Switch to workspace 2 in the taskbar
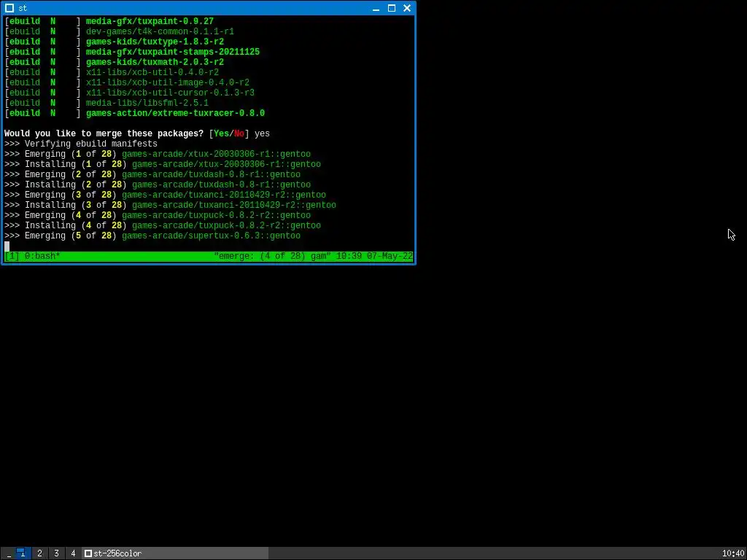Screen dimensions: 747x560 (39, 553)
